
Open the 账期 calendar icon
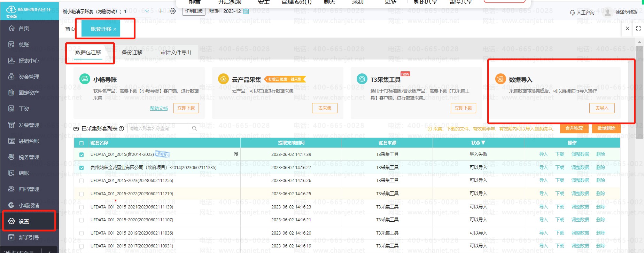(x=246, y=11)
